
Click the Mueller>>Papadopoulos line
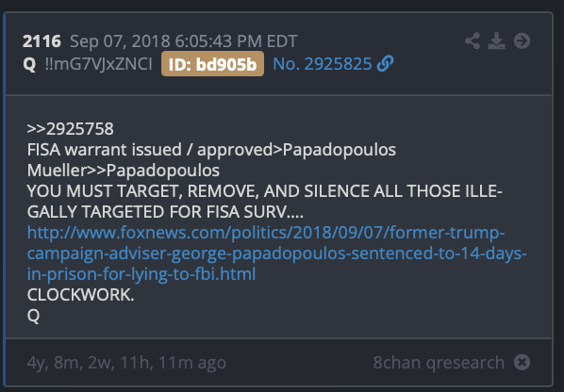click(124, 171)
